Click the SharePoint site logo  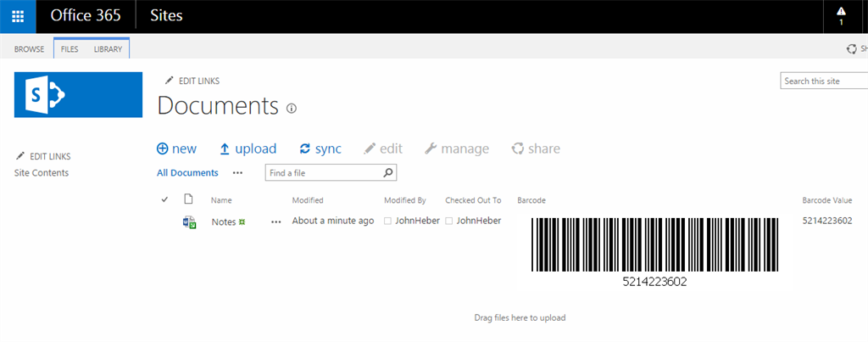coord(78,94)
